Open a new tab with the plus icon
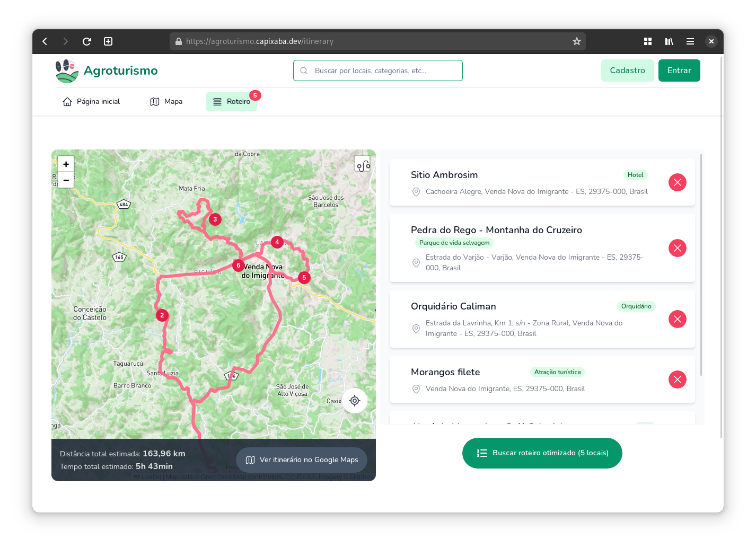This screenshot has height=548, width=756. click(x=108, y=41)
